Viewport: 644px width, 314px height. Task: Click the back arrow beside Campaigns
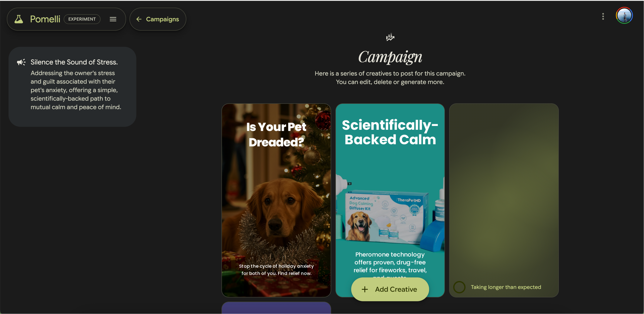(139, 19)
